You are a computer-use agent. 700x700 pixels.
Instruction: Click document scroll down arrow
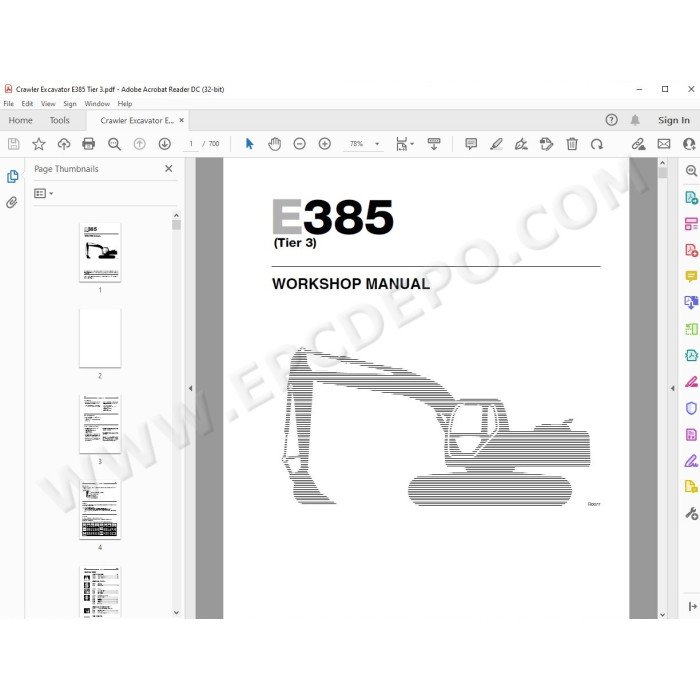pos(662,614)
